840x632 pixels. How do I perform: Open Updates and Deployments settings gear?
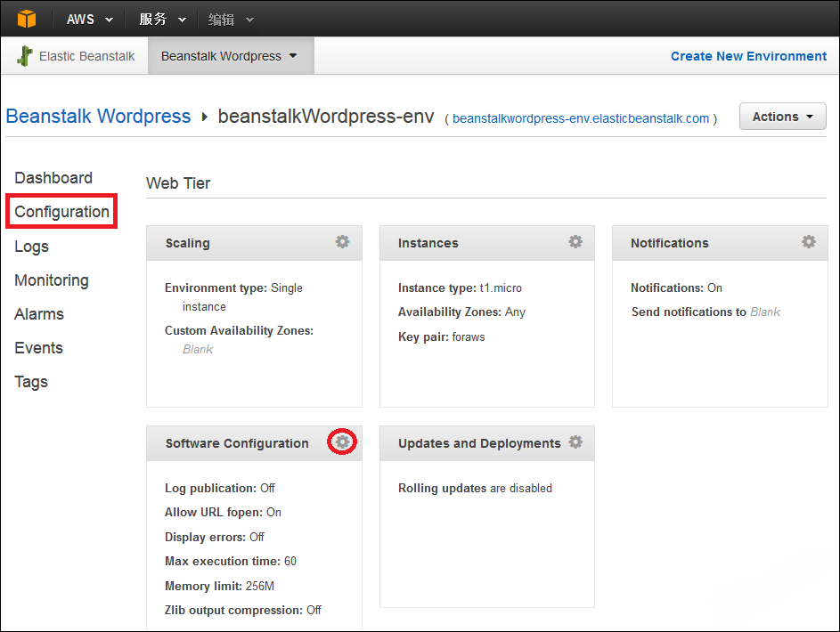pos(575,442)
